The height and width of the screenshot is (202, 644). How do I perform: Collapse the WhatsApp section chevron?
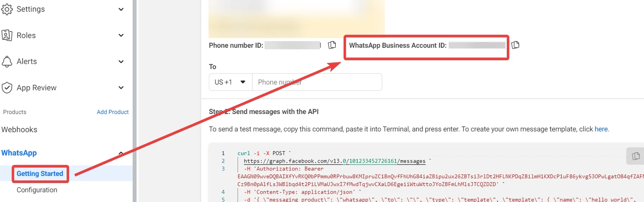121,153
